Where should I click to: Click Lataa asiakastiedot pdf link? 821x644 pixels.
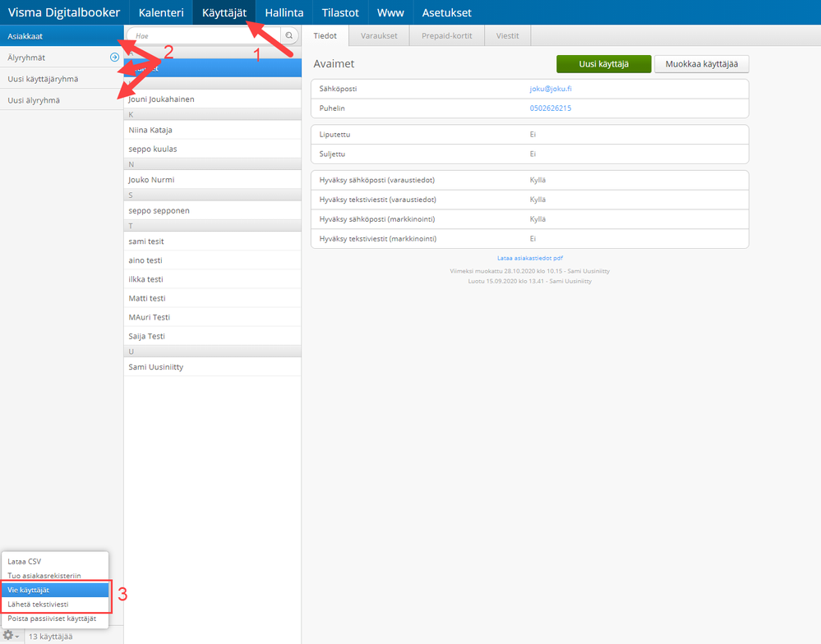[530, 258]
